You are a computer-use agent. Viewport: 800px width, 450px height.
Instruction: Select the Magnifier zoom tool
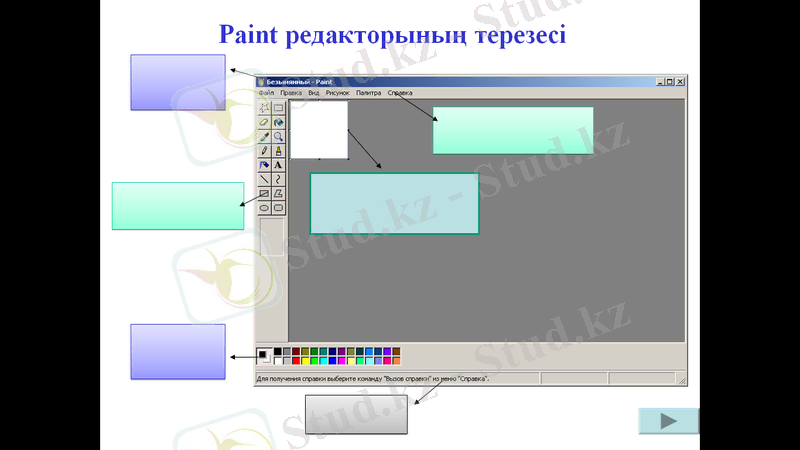279,136
